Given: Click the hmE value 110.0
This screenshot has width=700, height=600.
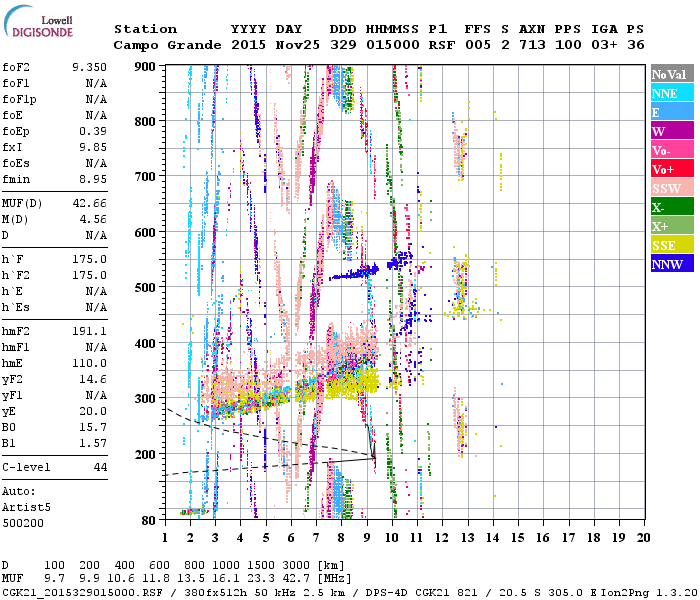Looking at the screenshot, I should [x=89, y=363].
